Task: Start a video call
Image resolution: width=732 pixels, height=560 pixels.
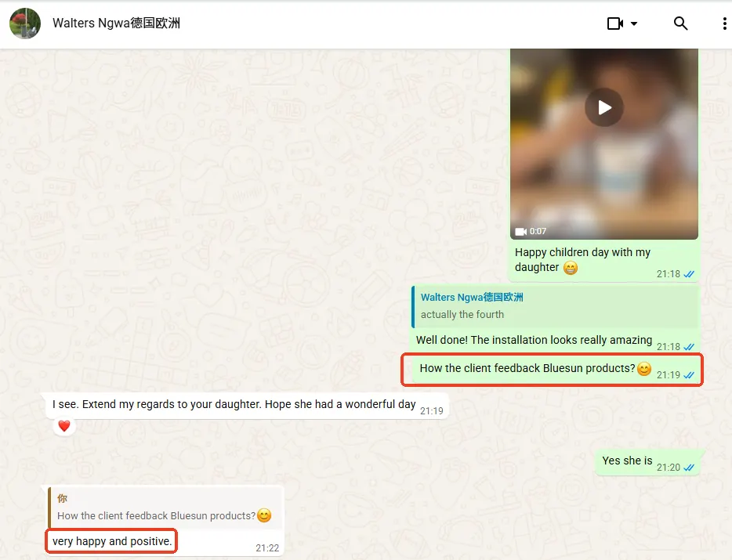Action: click(614, 23)
